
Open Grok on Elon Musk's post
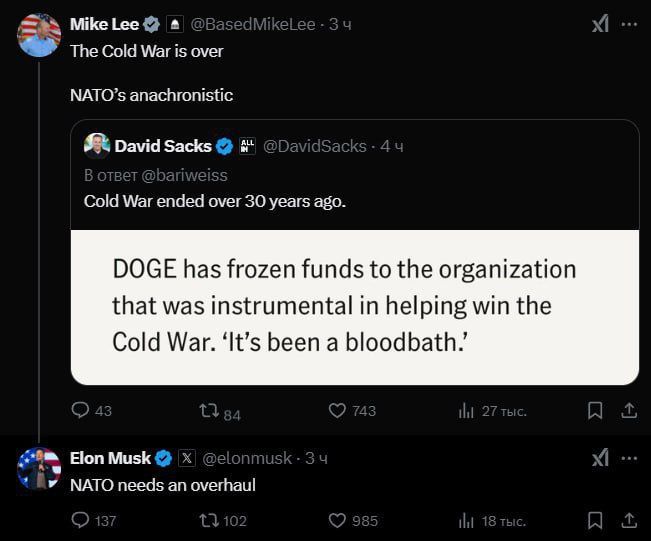(600, 458)
